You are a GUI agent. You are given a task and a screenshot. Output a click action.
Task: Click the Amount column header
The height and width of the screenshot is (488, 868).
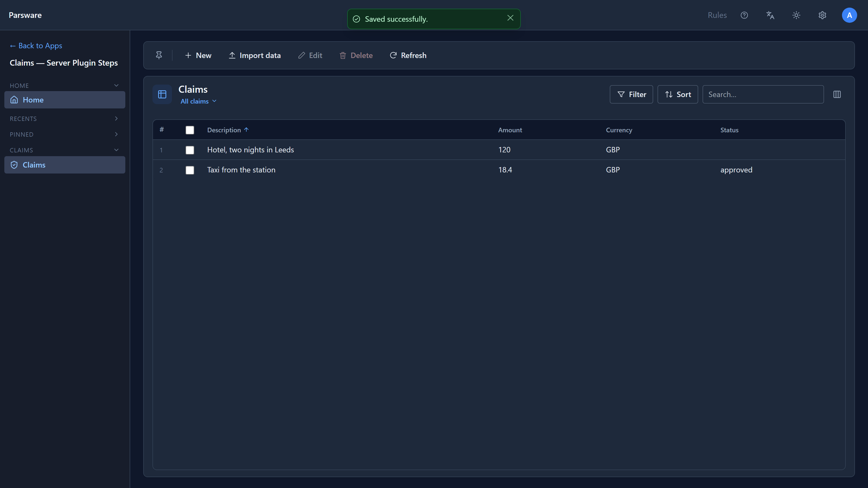(x=510, y=130)
